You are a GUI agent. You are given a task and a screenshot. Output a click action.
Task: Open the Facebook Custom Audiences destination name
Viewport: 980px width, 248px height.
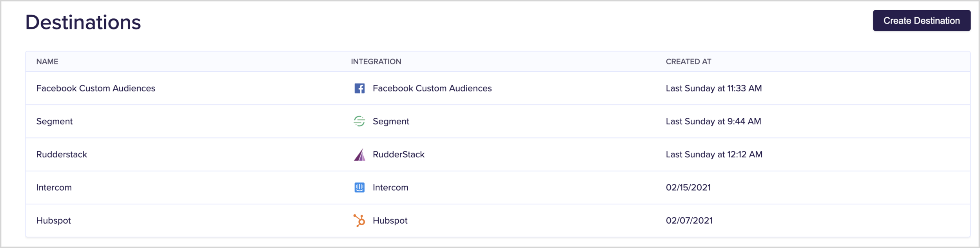tap(96, 88)
